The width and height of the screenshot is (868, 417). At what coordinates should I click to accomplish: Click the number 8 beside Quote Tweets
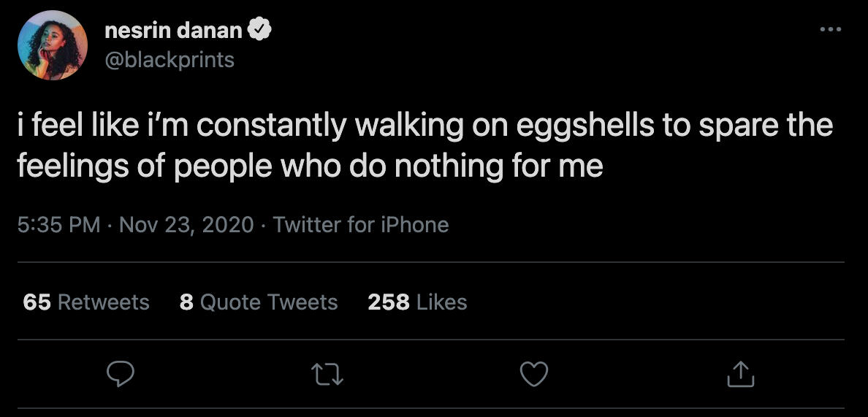coord(186,302)
